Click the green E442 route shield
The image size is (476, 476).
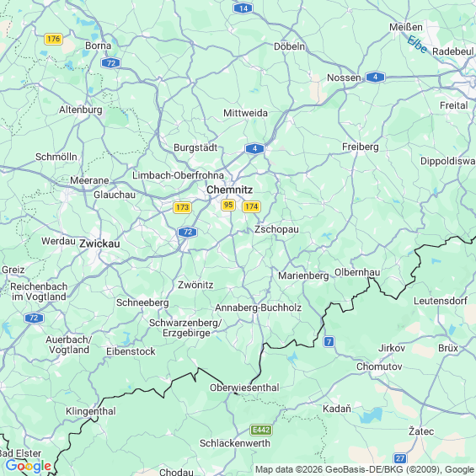[x=261, y=430]
